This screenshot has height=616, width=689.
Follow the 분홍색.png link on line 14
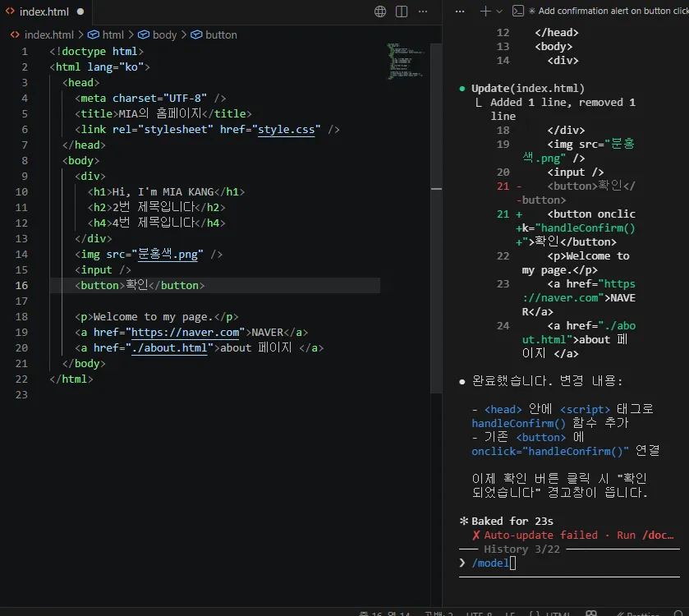pyautogui.click(x=168, y=255)
